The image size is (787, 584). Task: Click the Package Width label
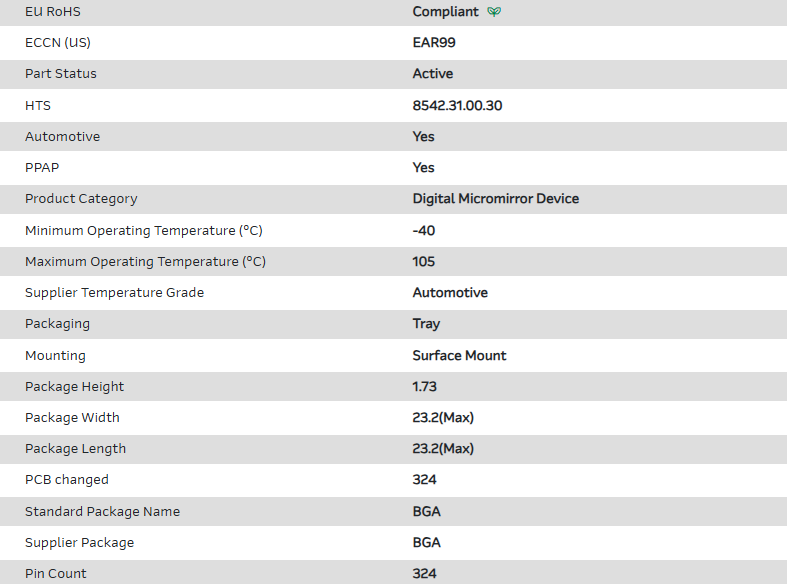(x=72, y=418)
